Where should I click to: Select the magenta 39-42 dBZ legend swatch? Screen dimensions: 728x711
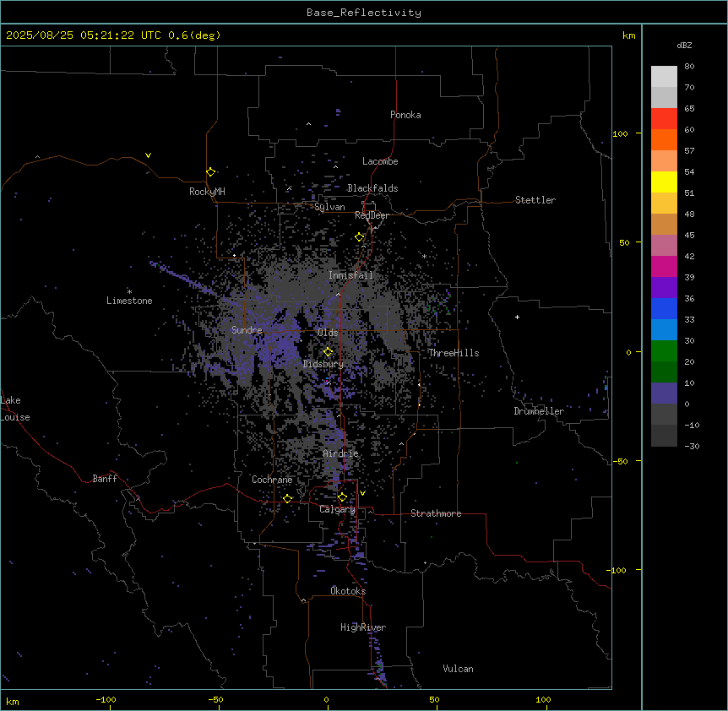tap(664, 266)
